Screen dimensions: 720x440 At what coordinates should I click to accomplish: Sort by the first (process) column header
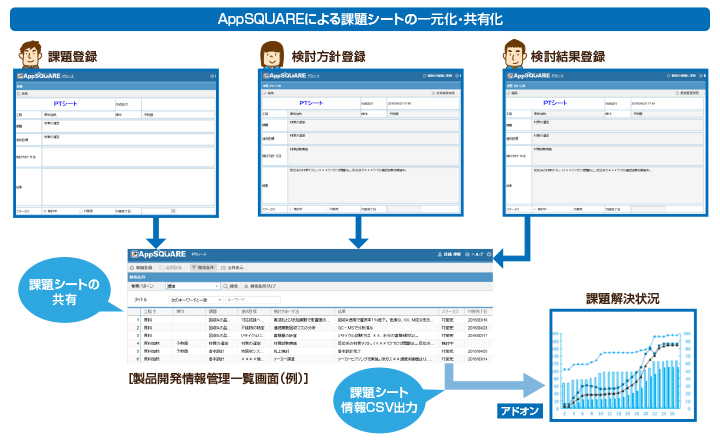coord(157,311)
